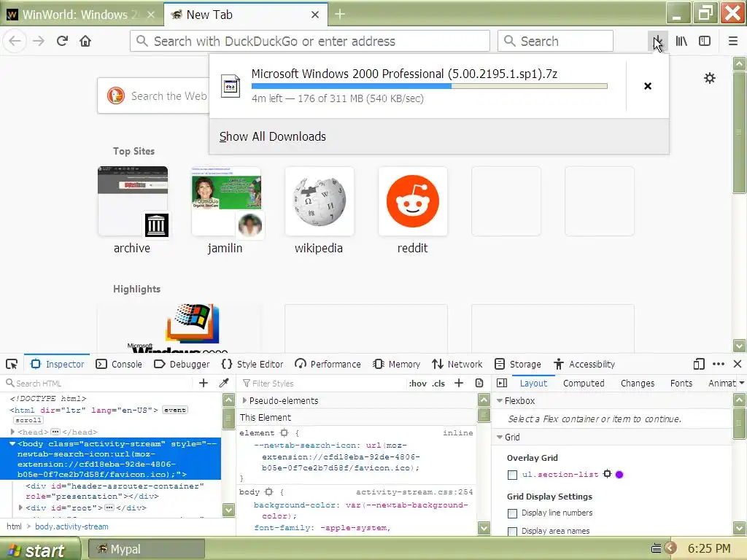Select body.activity-stream breadcrumb
The width and height of the screenshot is (747, 560).
click(71, 526)
